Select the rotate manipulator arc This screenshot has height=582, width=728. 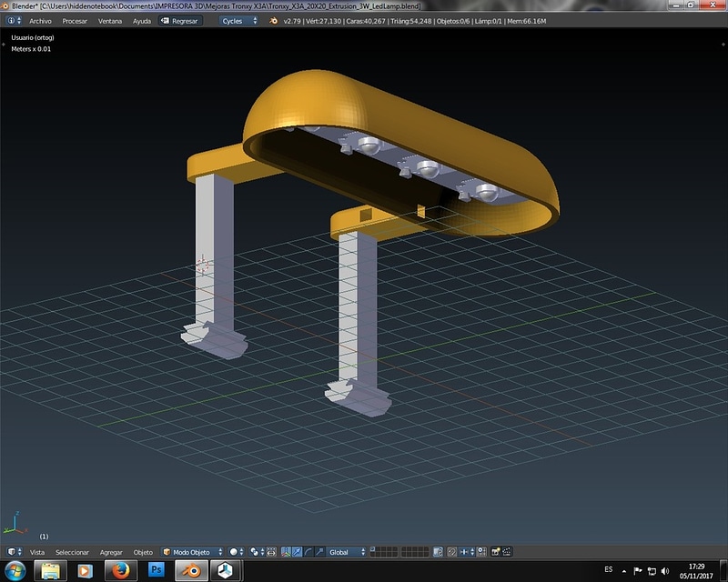308,552
